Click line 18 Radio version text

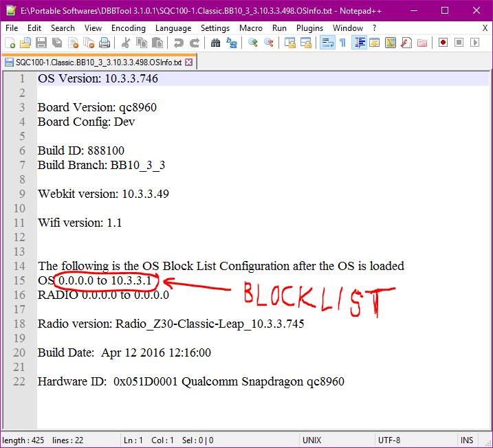click(171, 324)
